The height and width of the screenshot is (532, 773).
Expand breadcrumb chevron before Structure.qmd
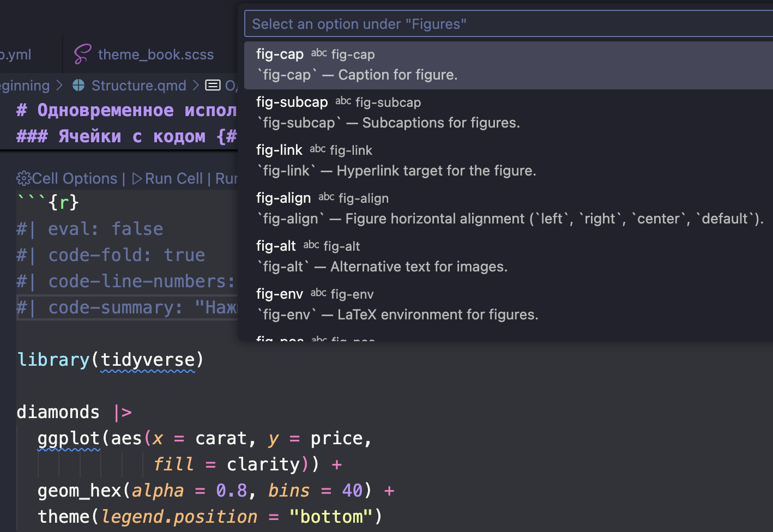tap(59, 86)
